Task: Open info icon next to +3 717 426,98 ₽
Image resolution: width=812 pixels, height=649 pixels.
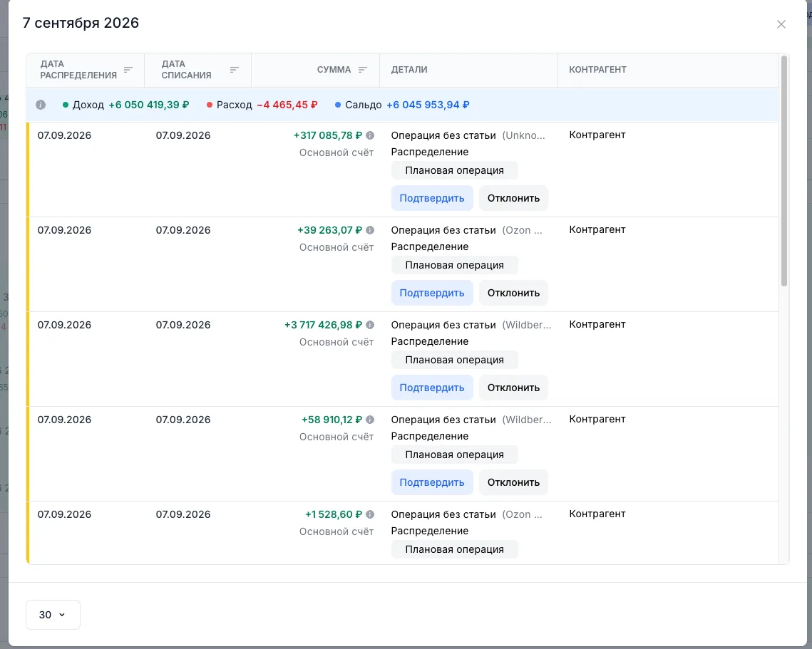Action: (x=370, y=325)
